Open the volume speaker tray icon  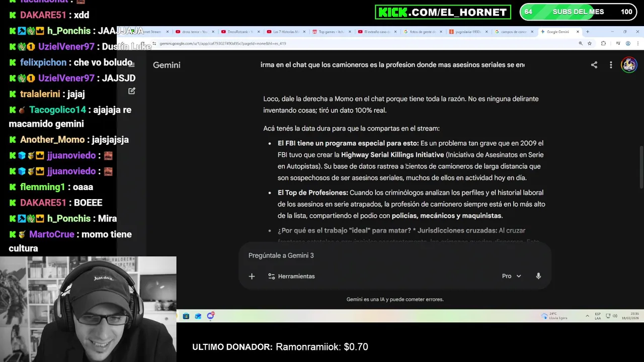click(x=615, y=316)
